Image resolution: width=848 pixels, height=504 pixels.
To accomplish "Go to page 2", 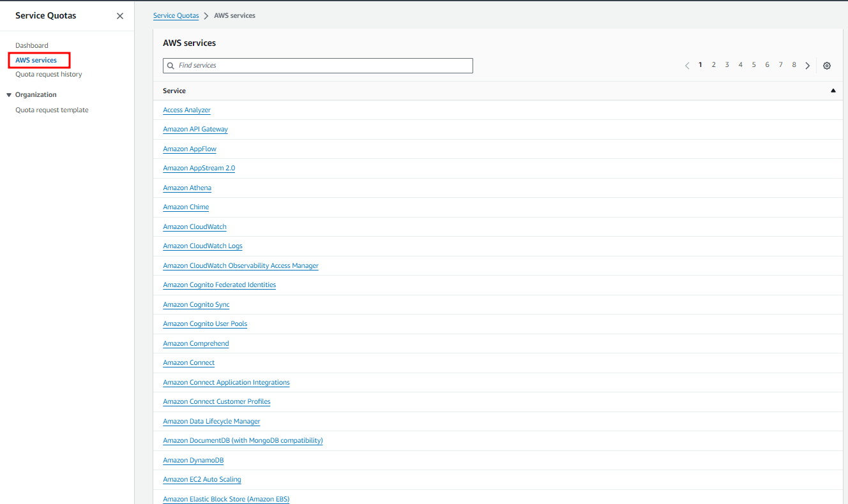I will 714,65.
